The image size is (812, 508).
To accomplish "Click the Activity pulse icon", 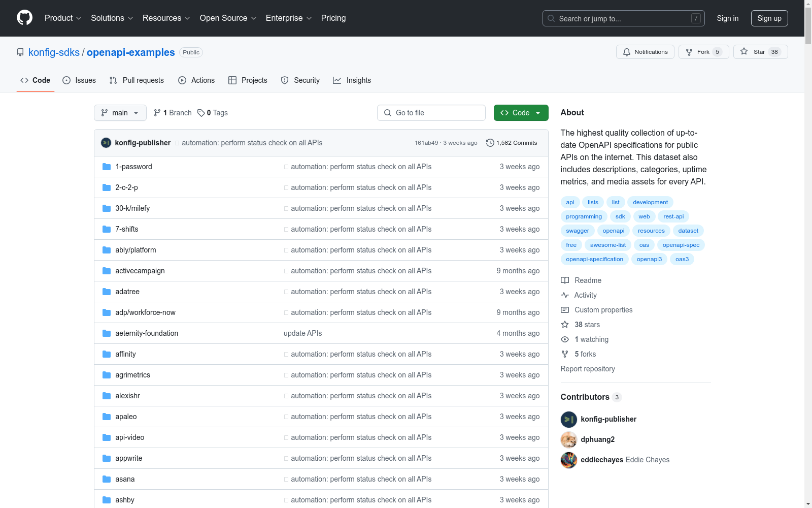I will [565, 295].
